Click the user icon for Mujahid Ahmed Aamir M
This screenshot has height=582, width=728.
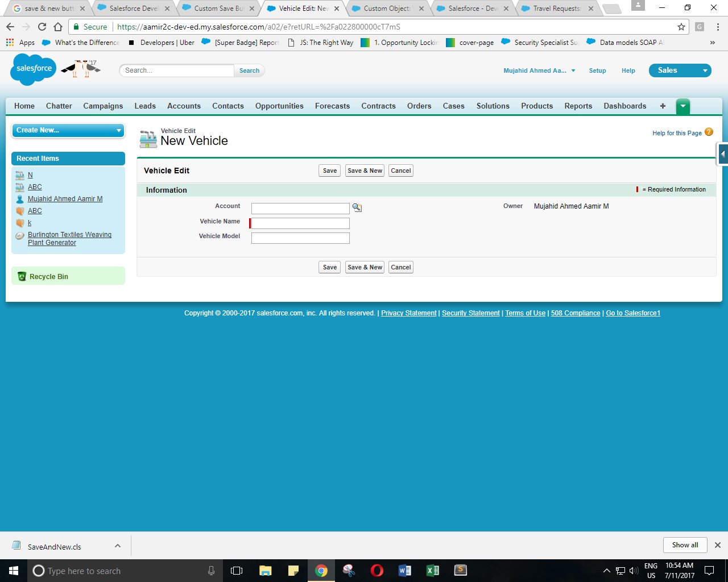tap(20, 199)
